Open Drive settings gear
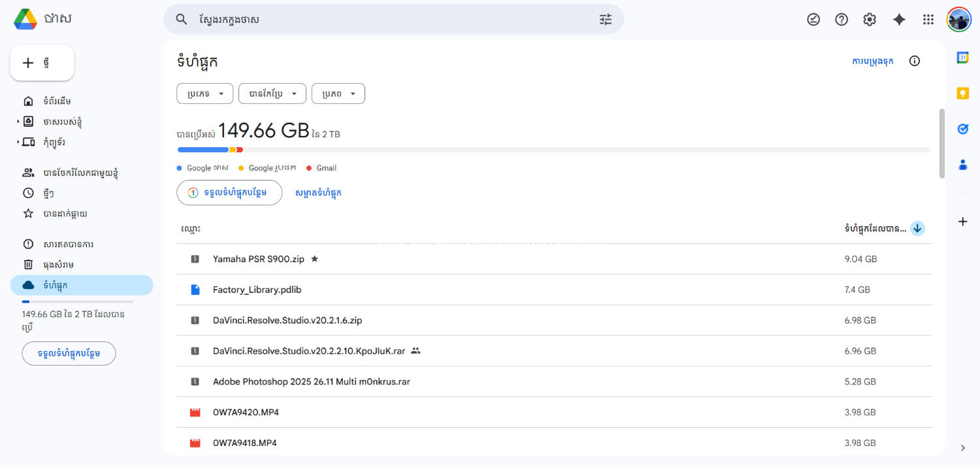Viewport: 980px width, 465px height. pos(870,20)
